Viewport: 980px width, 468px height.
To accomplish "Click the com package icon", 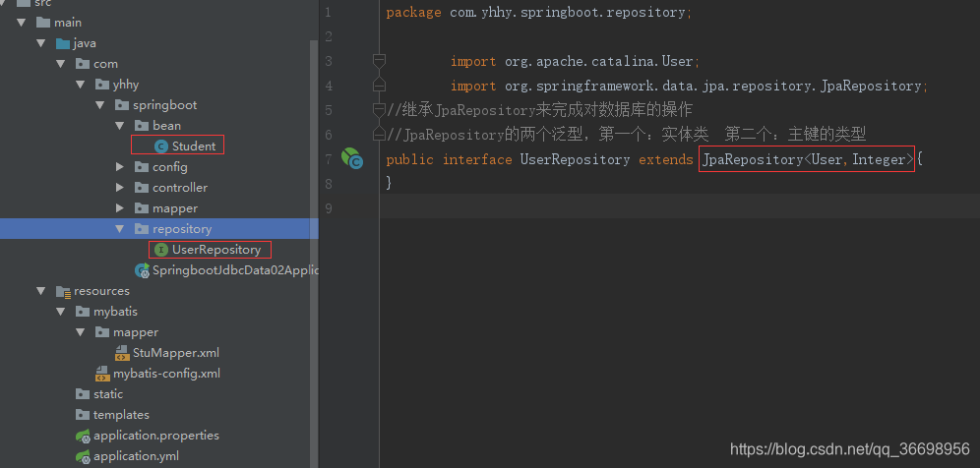I will [x=83, y=64].
